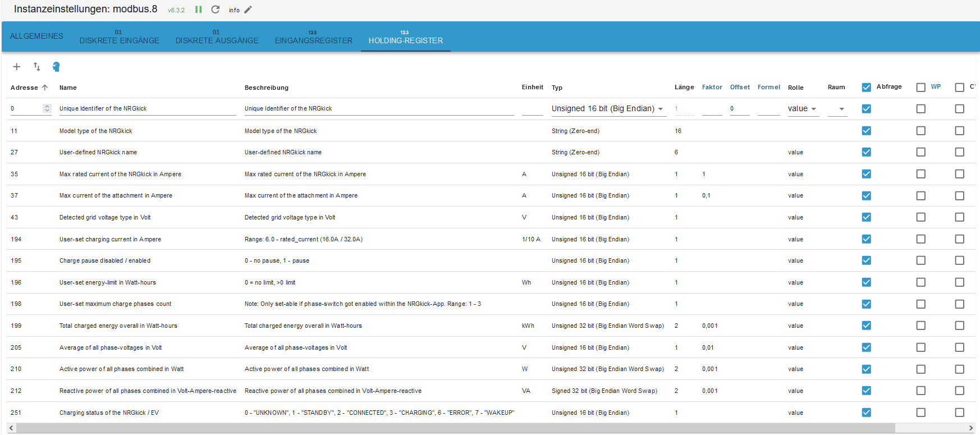Viewport: 980px width, 435px height.
Task: Edit the Formel field in first row
Action: 769,109
